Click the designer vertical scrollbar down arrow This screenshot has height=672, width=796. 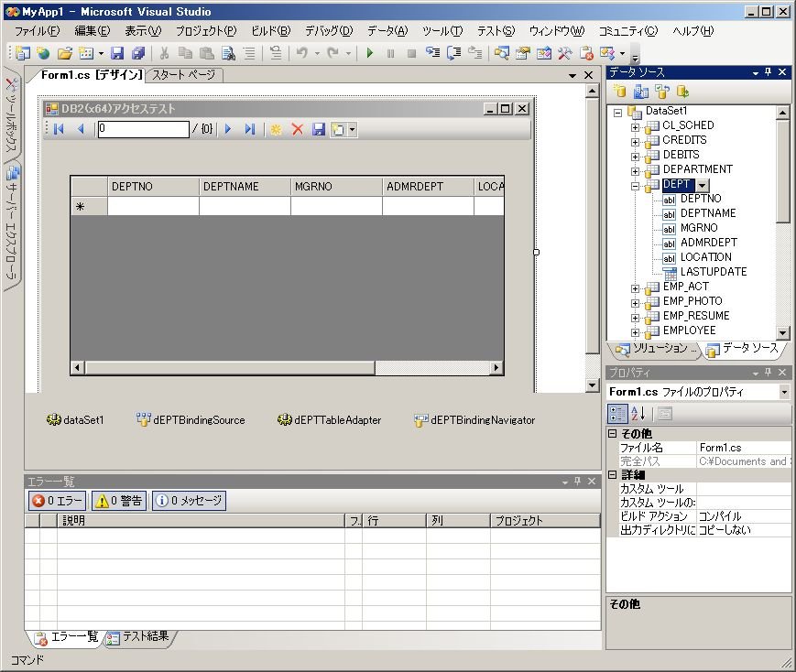point(593,385)
